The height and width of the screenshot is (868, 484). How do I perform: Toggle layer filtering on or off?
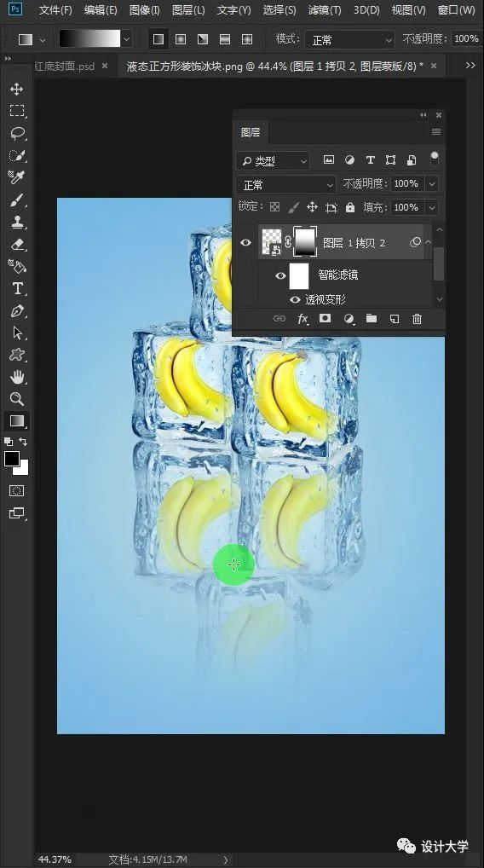(x=435, y=159)
